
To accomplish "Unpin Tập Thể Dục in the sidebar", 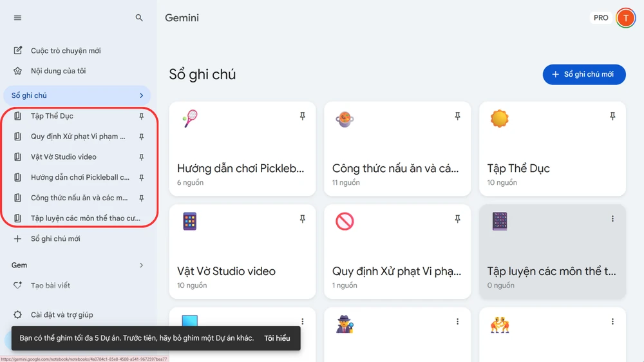I will (142, 117).
